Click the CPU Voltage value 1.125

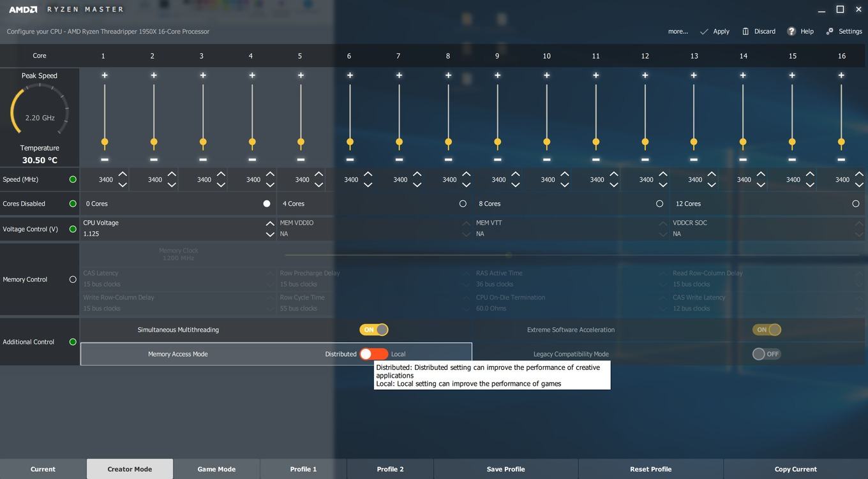[x=91, y=234]
